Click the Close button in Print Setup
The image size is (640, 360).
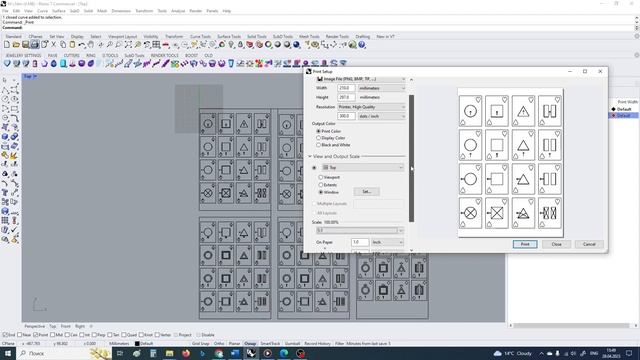point(556,244)
